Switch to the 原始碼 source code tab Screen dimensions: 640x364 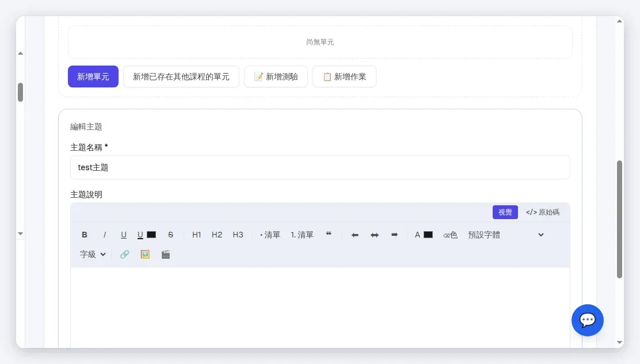click(x=543, y=212)
